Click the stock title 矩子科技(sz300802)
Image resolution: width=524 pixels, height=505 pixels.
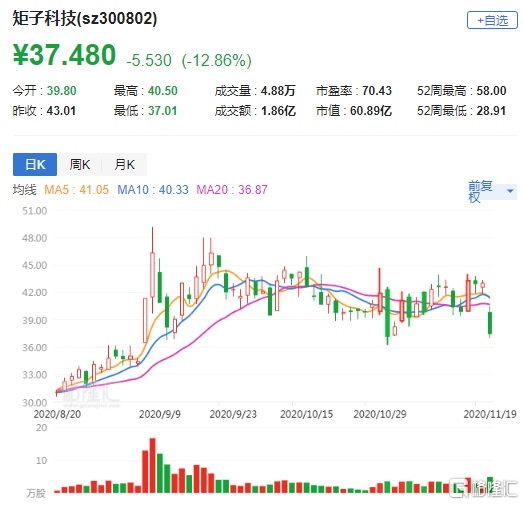tap(85, 18)
